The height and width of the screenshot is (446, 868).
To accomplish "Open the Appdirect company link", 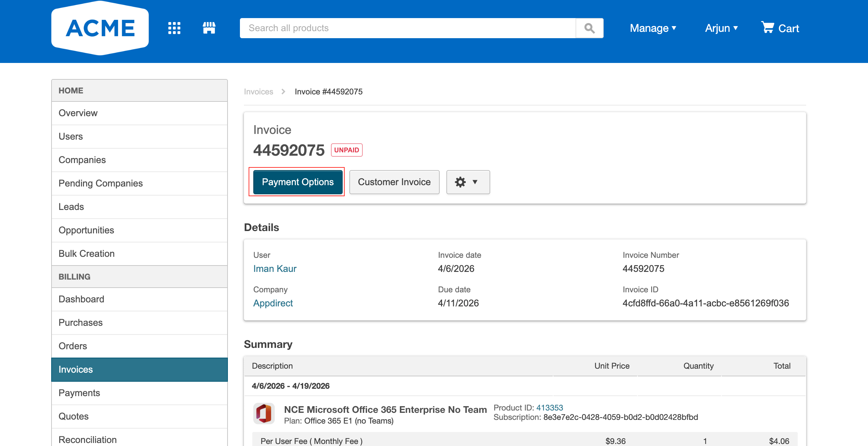I will click(x=273, y=303).
